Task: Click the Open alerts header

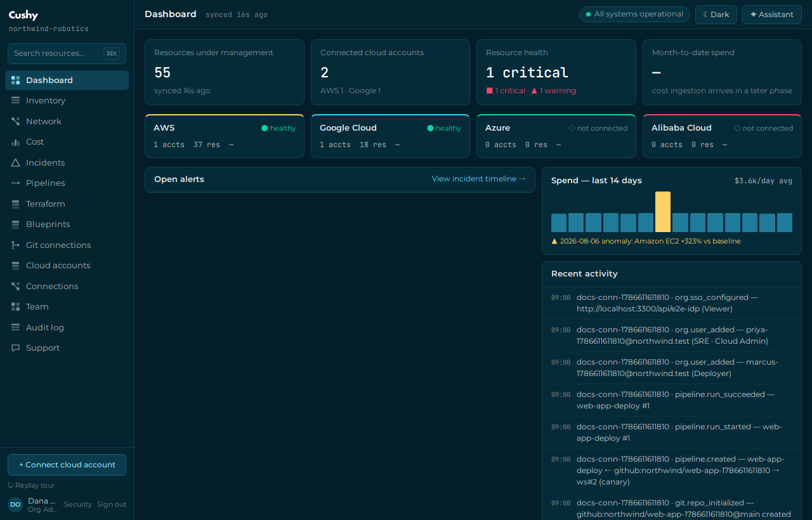Action: (x=179, y=179)
